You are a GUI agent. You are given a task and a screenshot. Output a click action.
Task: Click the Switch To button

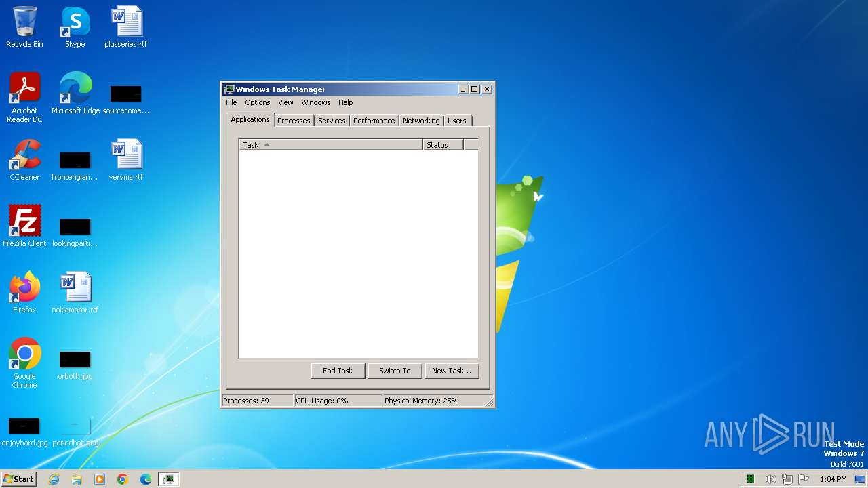[x=395, y=371]
